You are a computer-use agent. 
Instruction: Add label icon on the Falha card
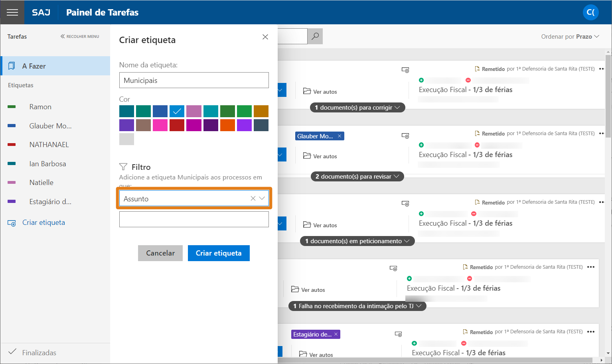pos(393,268)
